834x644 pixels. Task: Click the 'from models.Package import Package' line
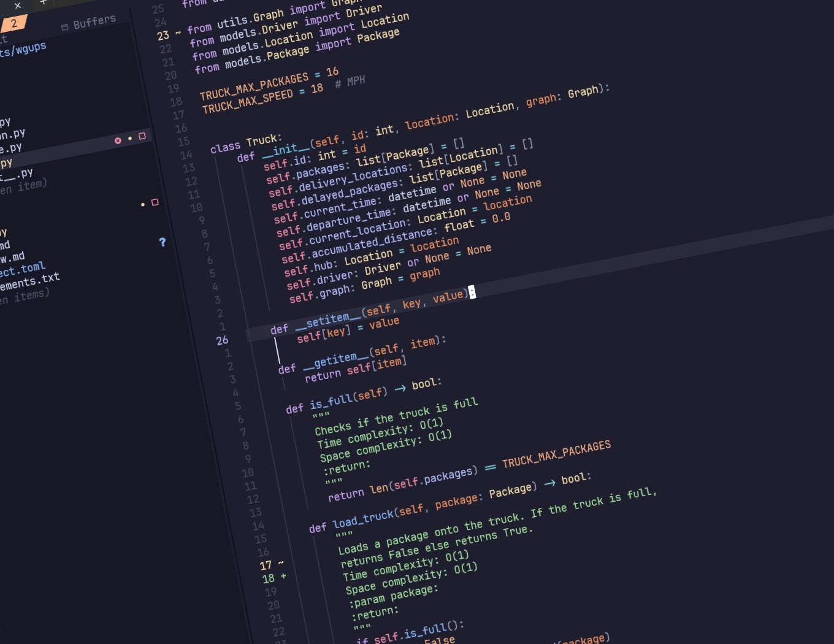click(x=297, y=52)
